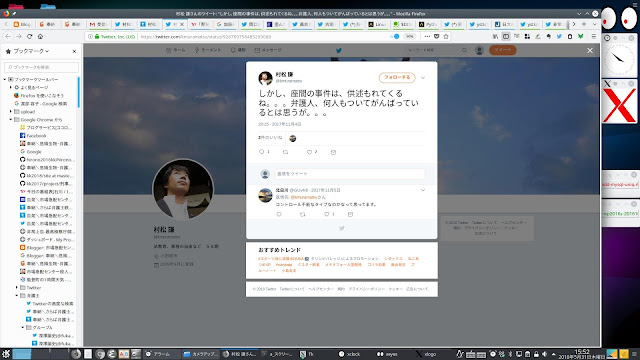Open the desktop start menu icon

6,354
